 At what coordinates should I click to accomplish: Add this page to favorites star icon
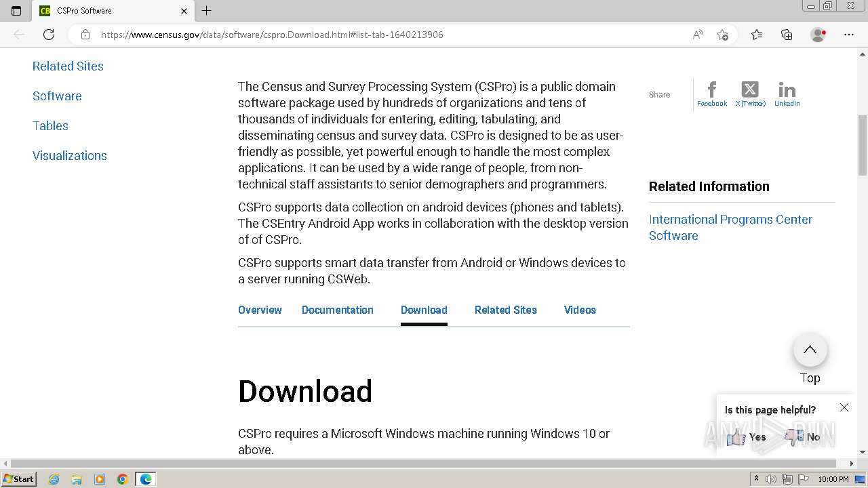722,35
